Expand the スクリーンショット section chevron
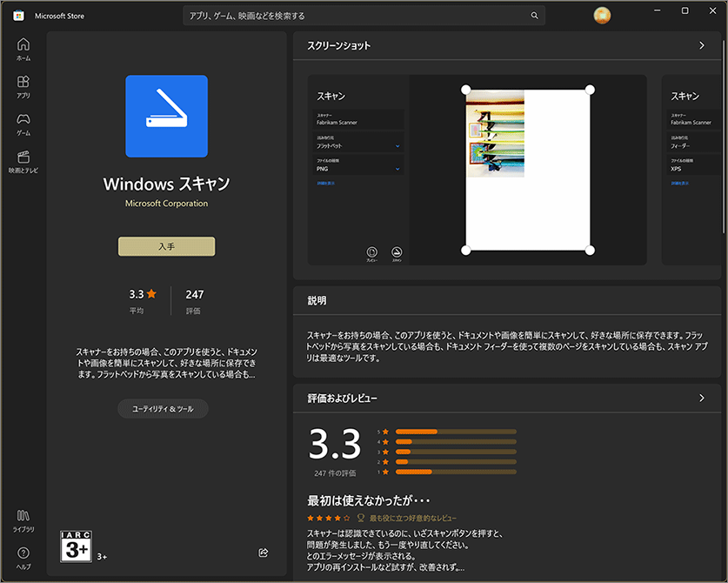Screen dimensions: 728x583 (702, 45)
